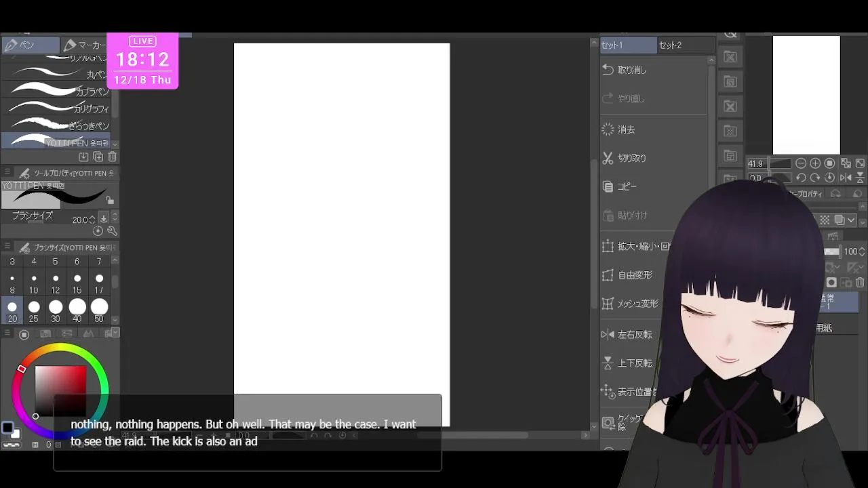This screenshot has height=488, width=868.
Task: Click the import sub tool icon
Action: [x=83, y=157]
